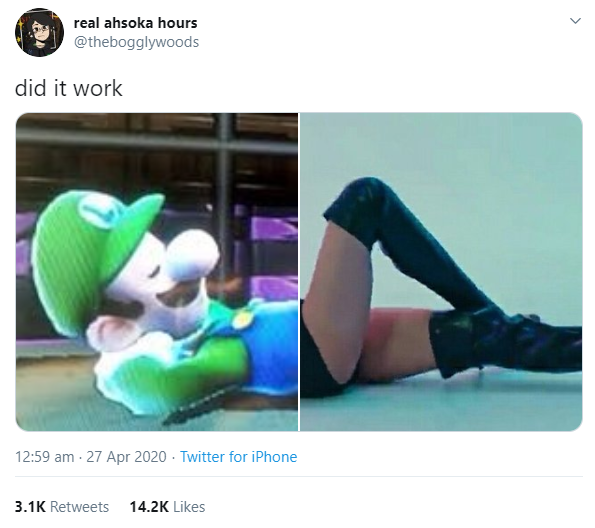Select the tweet text 'did it work'

(69, 88)
